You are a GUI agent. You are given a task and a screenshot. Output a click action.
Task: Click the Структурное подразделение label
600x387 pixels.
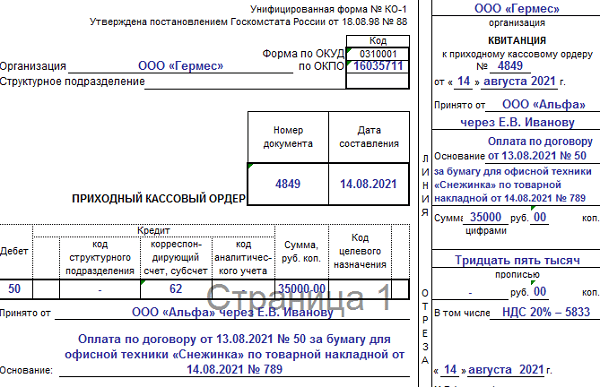tap(72, 82)
